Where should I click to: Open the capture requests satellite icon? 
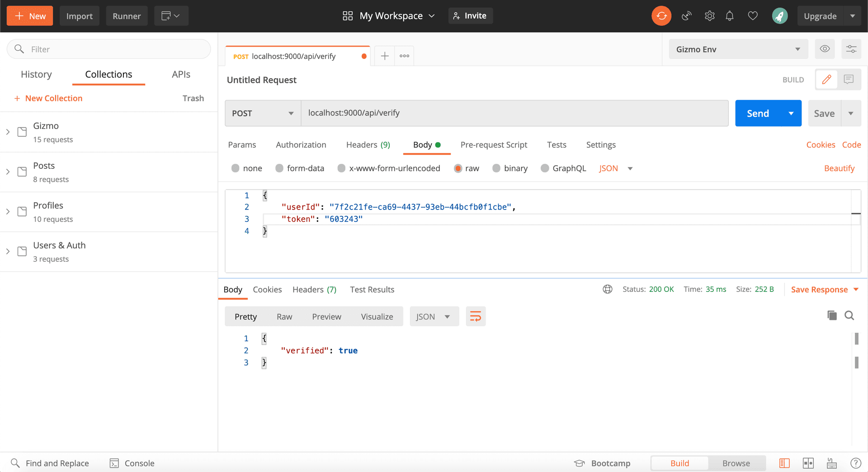(687, 16)
